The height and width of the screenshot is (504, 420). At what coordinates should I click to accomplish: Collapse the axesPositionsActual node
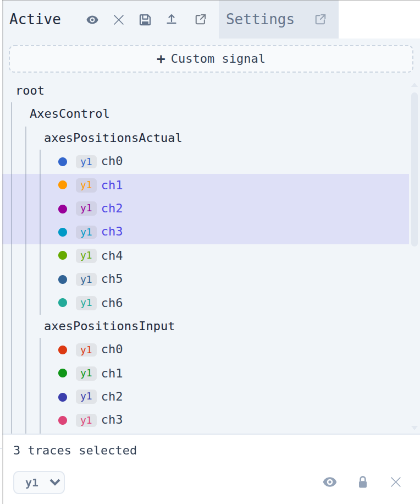[x=113, y=138]
